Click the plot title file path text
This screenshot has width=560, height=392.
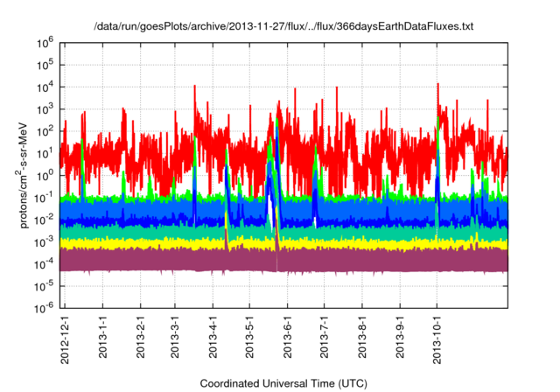tap(283, 26)
